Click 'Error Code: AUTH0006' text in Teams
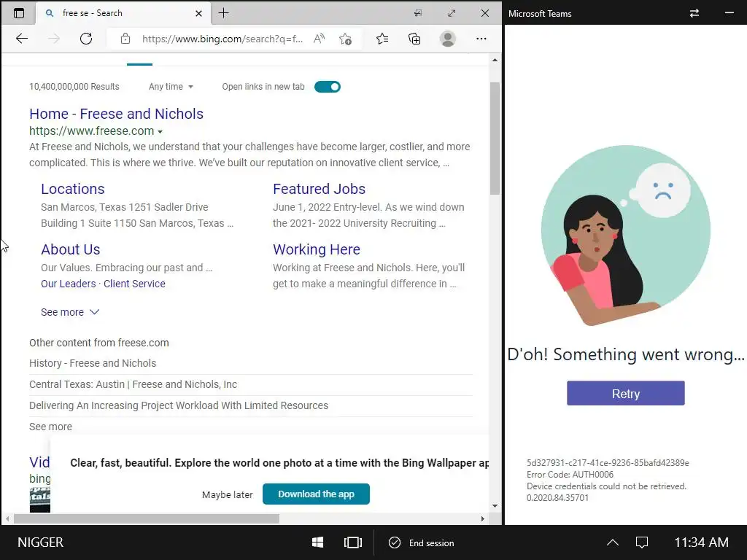Image resolution: width=747 pixels, height=560 pixels. click(570, 475)
